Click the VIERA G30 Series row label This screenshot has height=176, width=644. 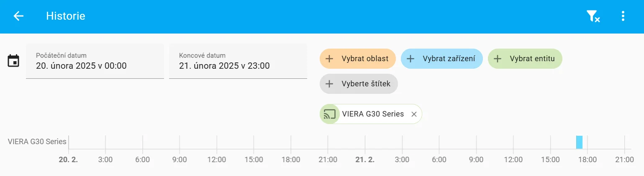[x=37, y=142]
